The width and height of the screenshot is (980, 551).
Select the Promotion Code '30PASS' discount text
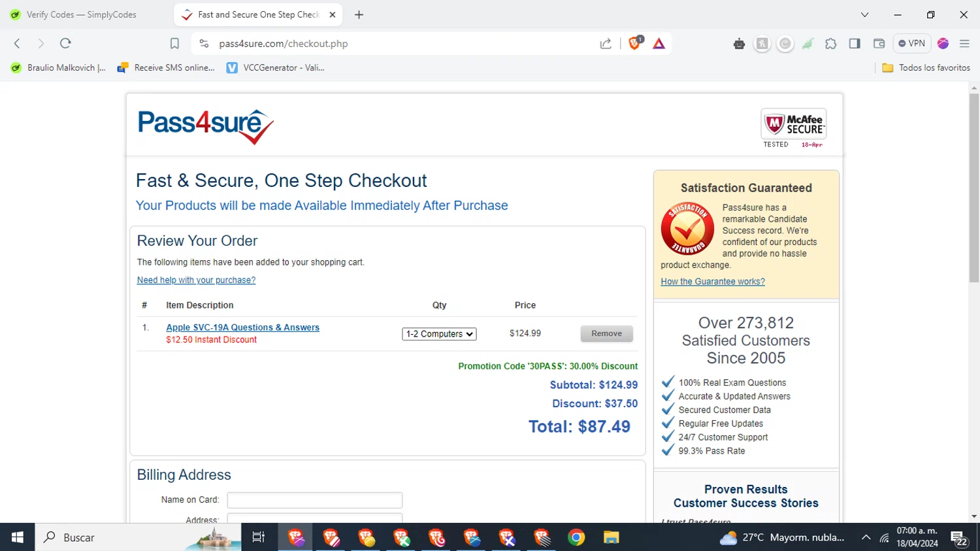[547, 367]
